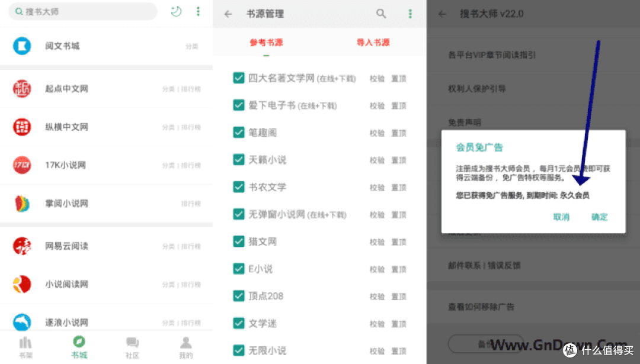This screenshot has height=364, width=640.
Task: Click 置顶 for 文学迷
Action: tap(399, 324)
